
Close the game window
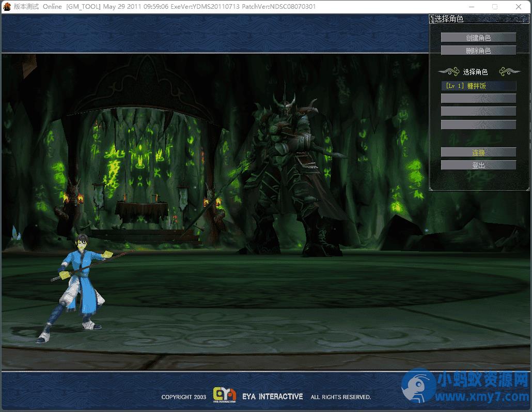pyautogui.click(x=519, y=6)
